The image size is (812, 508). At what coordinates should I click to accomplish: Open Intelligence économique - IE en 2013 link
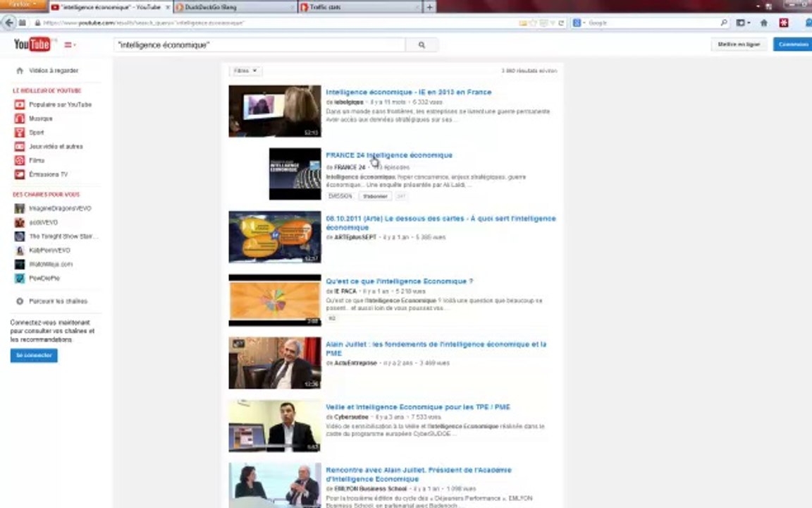[x=409, y=92]
